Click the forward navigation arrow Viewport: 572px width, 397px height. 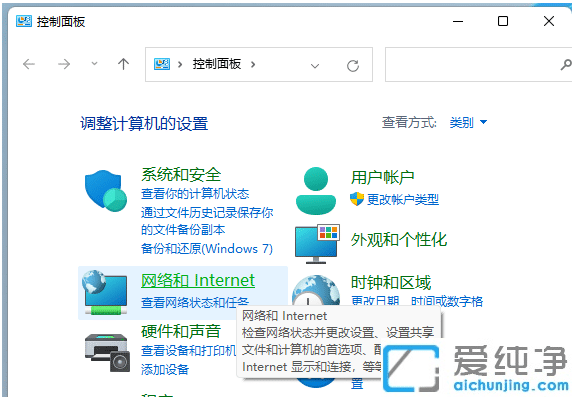tap(64, 65)
